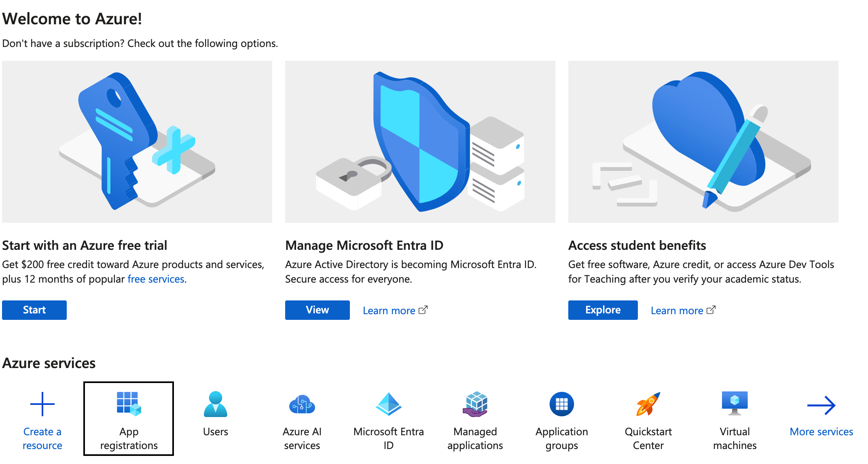Open the Users service icon
Image resolution: width=868 pixels, height=464 pixels.
[216, 404]
